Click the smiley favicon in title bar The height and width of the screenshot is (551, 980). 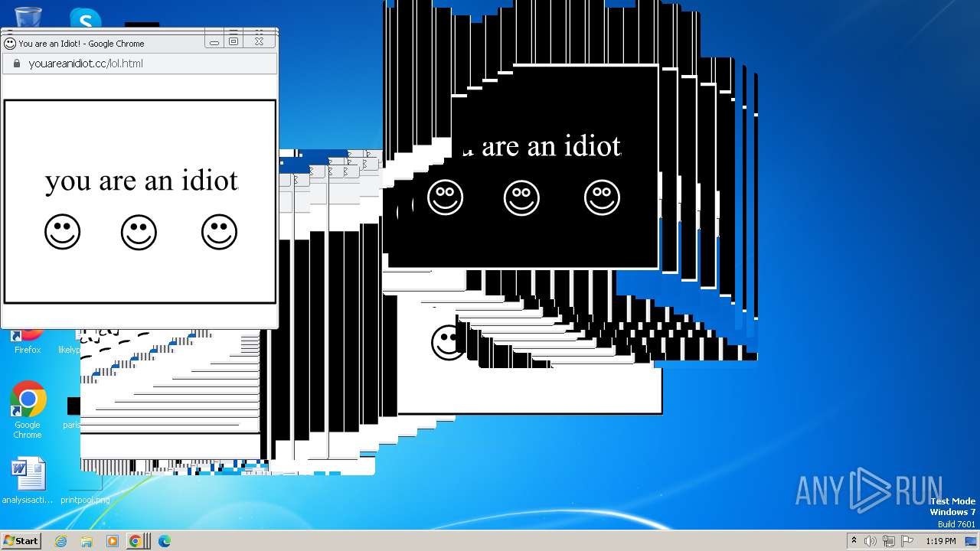click(x=10, y=44)
